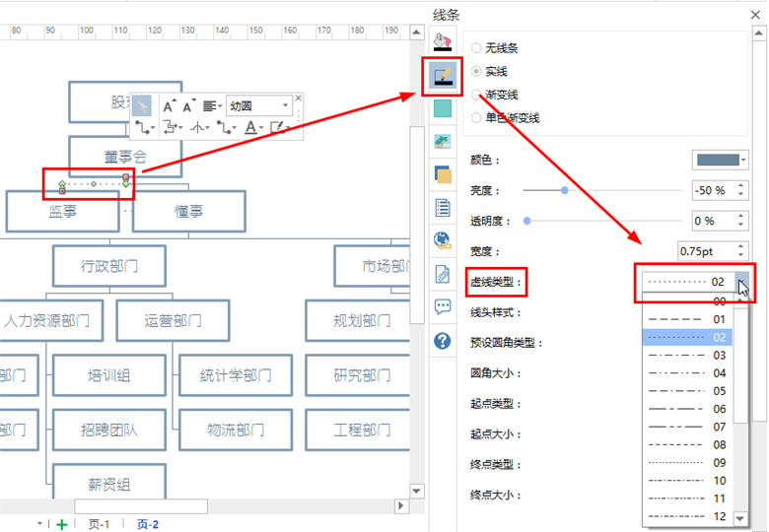Select the 无线条 radio option

click(x=478, y=47)
